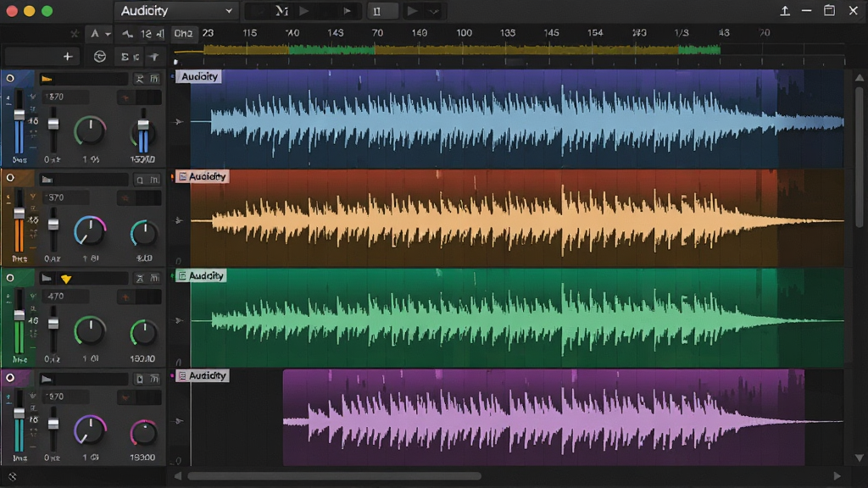
Task: Arm recording on the green track
Action: [10, 278]
